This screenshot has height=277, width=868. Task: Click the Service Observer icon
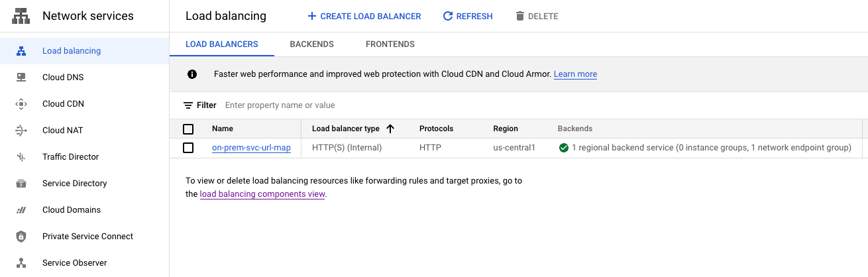[21, 263]
